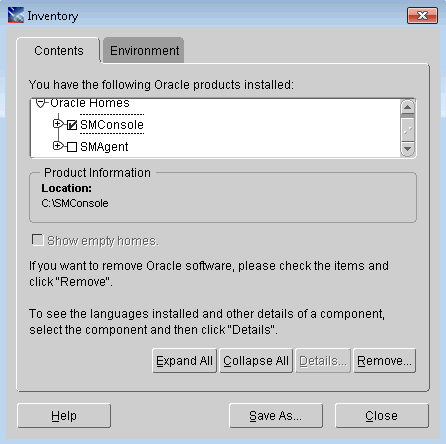Close the dialog using Close button
Viewport: 446px width, 444px height.
click(382, 416)
